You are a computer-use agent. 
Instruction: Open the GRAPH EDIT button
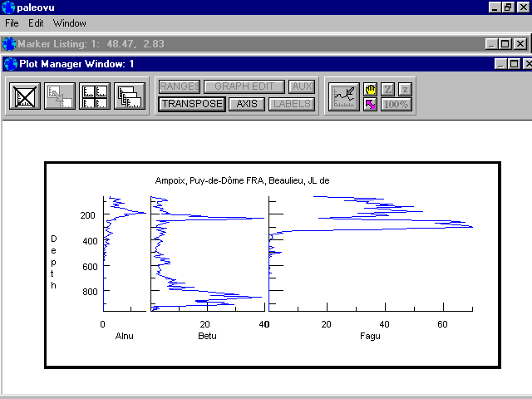pyautogui.click(x=244, y=86)
